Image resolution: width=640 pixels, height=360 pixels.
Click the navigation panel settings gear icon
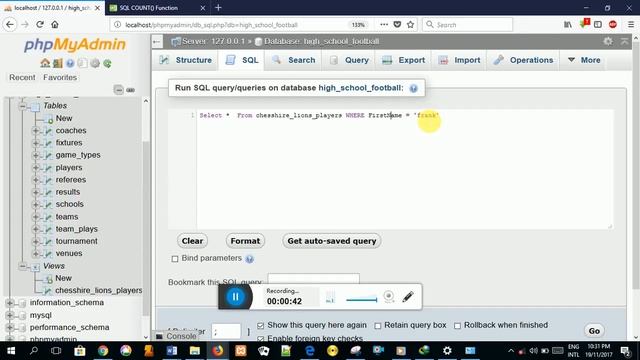pyautogui.click(x=95, y=63)
